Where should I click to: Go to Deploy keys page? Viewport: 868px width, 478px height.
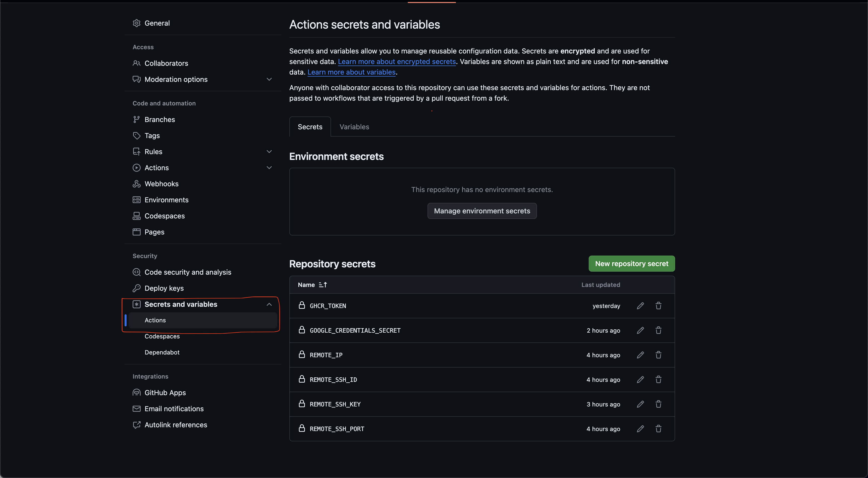[x=164, y=288]
